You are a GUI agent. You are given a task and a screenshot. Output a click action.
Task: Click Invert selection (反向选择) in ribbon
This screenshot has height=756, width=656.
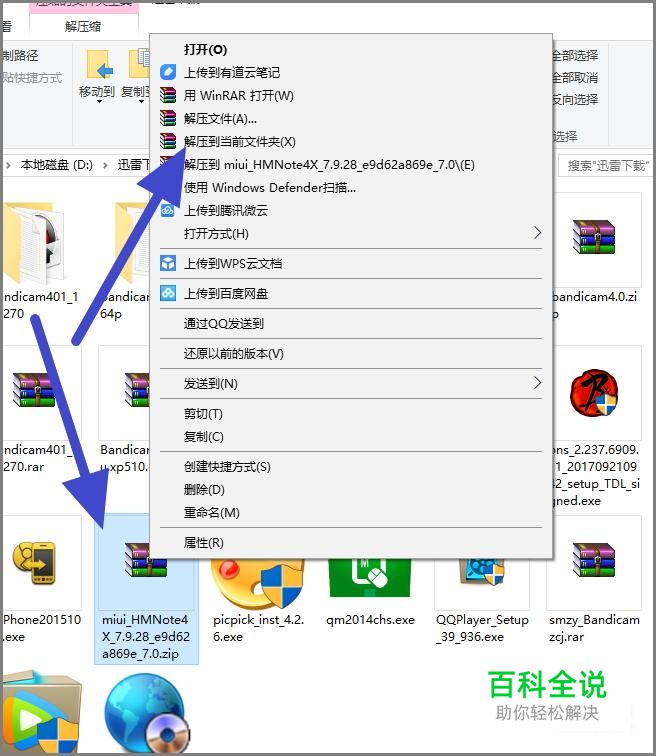click(x=575, y=100)
